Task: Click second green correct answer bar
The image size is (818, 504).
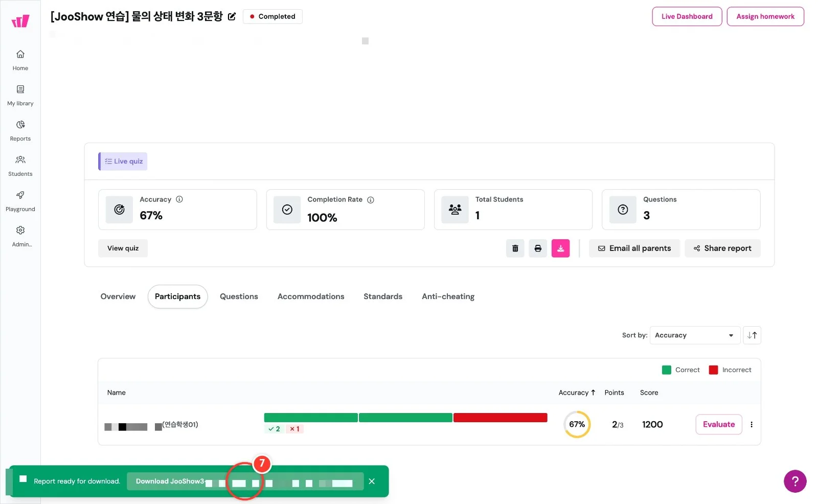Action: click(405, 418)
